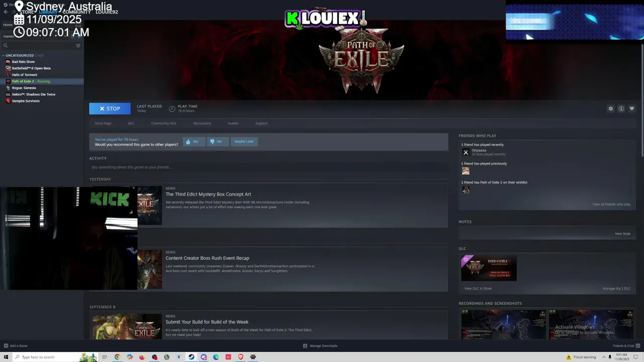The height and width of the screenshot is (362, 644).
Task: Select Sekiro: Shadows Die Twice in library
Action: [x=33, y=94]
